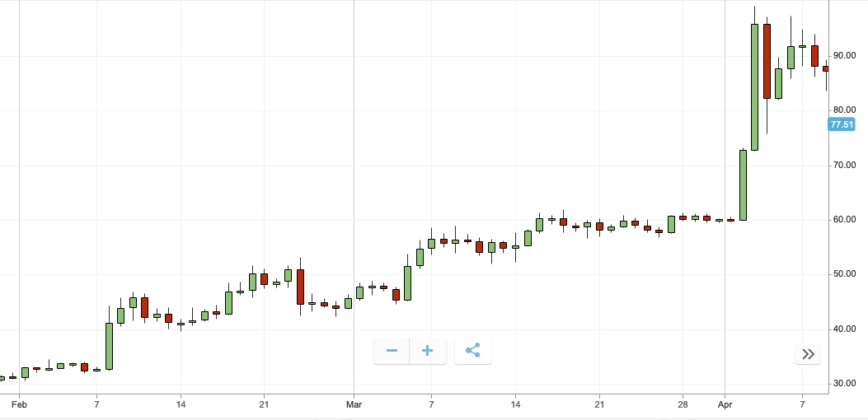Screen dimensions: 868x420
Task: Click the tallest green candle near 95
Action: point(754,86)
